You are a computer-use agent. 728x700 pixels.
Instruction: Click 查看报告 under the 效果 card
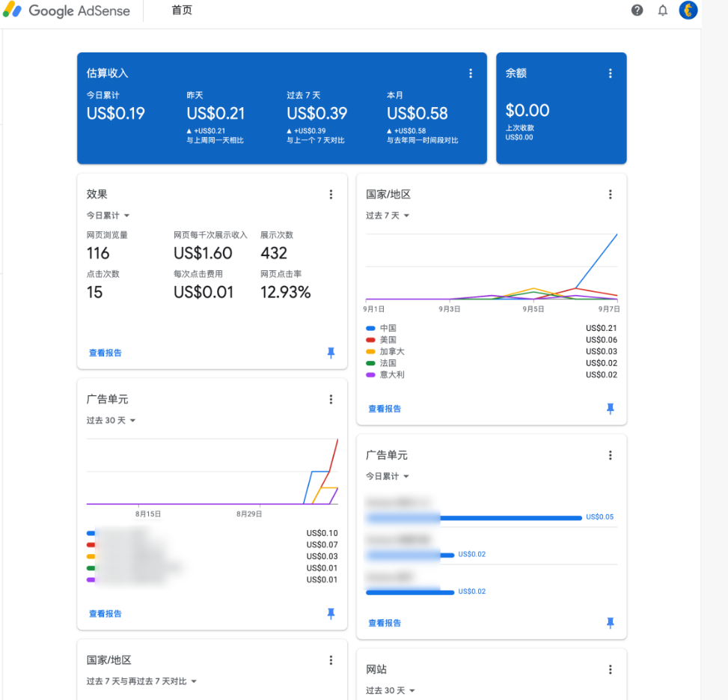[x=105, y=353]
